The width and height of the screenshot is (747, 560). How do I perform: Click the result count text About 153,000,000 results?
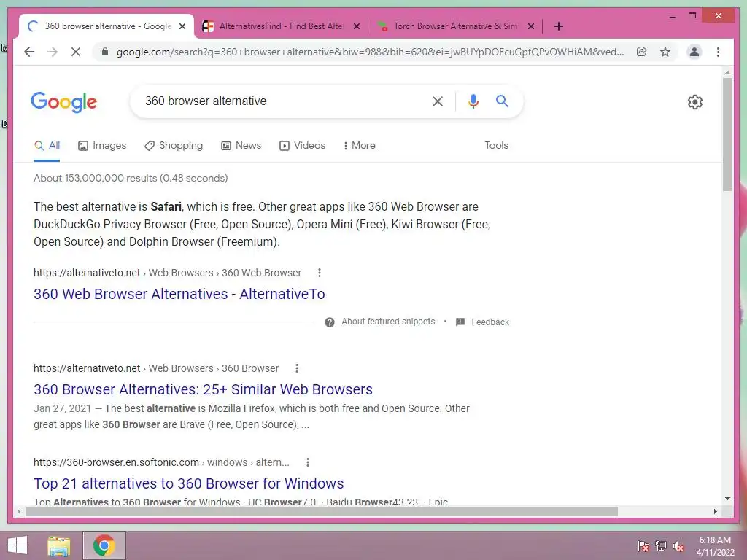click(x=131, y=178)
